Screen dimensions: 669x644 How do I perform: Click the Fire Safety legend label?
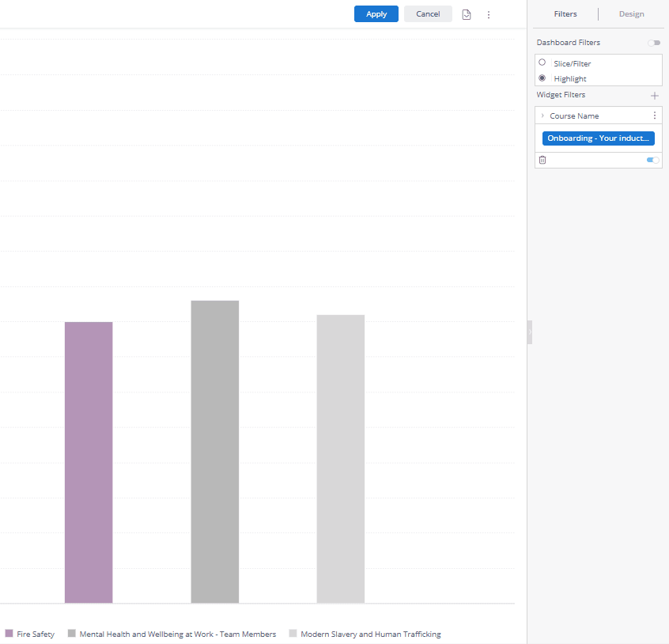pyautogui.click(x=36, y=635)
